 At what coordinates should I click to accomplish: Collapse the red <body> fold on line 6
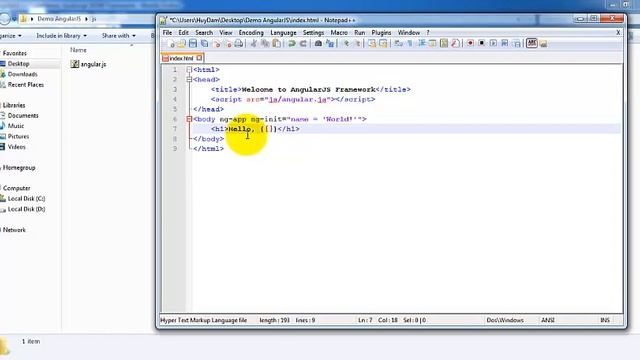click(x=189, y=119)
